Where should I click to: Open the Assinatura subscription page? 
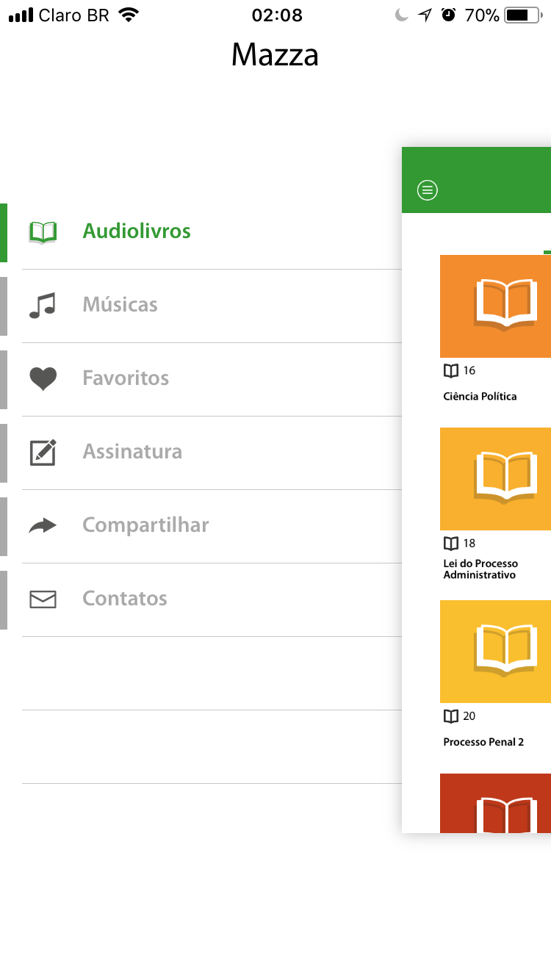(x=132, y=452)
